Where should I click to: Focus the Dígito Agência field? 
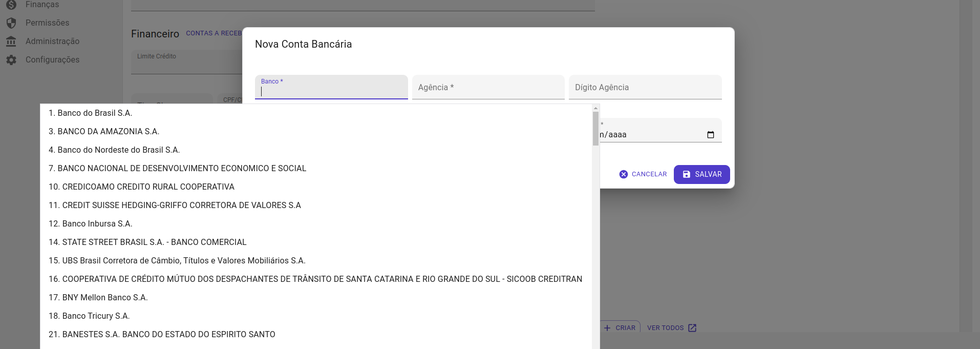[x=645, y=87]
